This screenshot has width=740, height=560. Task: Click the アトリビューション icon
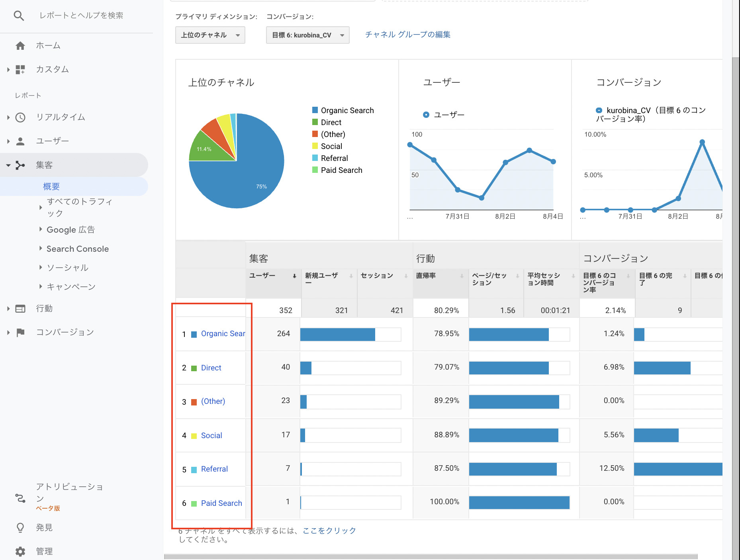20,498
